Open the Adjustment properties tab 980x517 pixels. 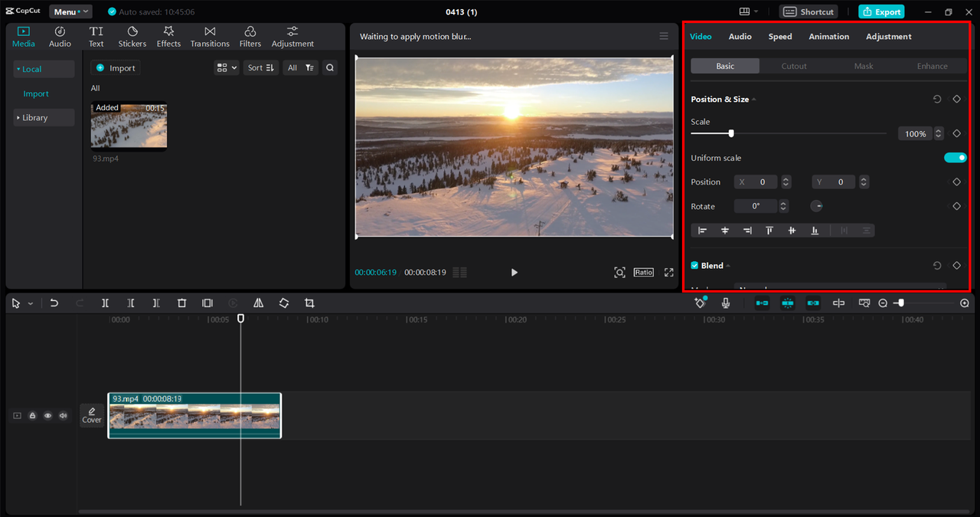[888, 37]
